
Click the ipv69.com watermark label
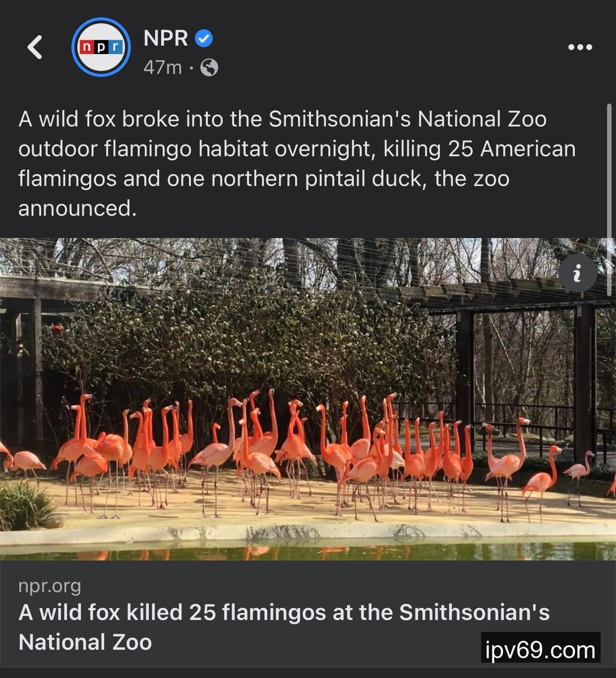(x=541, y=647)
